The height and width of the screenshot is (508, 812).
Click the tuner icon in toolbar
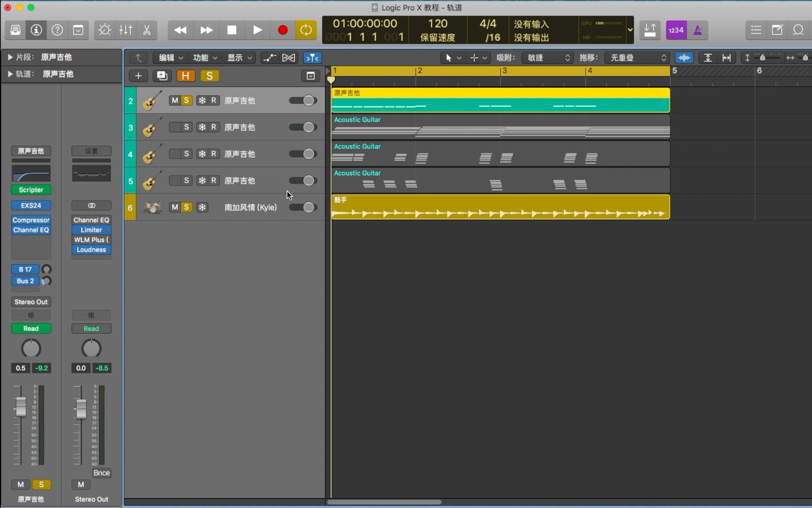[104, 30]
